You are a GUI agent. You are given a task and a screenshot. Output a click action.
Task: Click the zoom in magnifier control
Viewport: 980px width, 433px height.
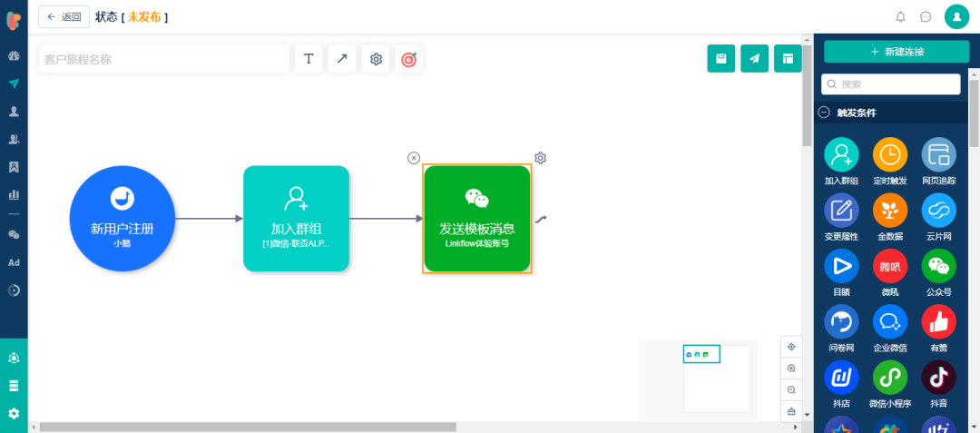791,369
